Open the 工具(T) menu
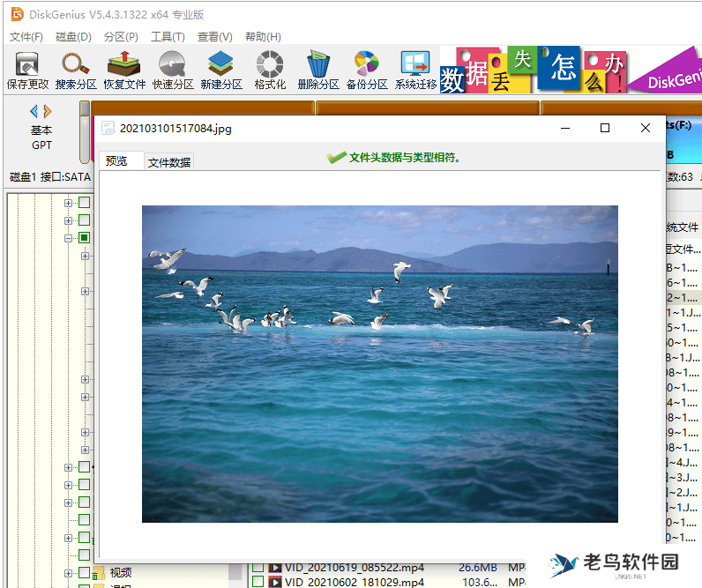 tap(168, 37)
